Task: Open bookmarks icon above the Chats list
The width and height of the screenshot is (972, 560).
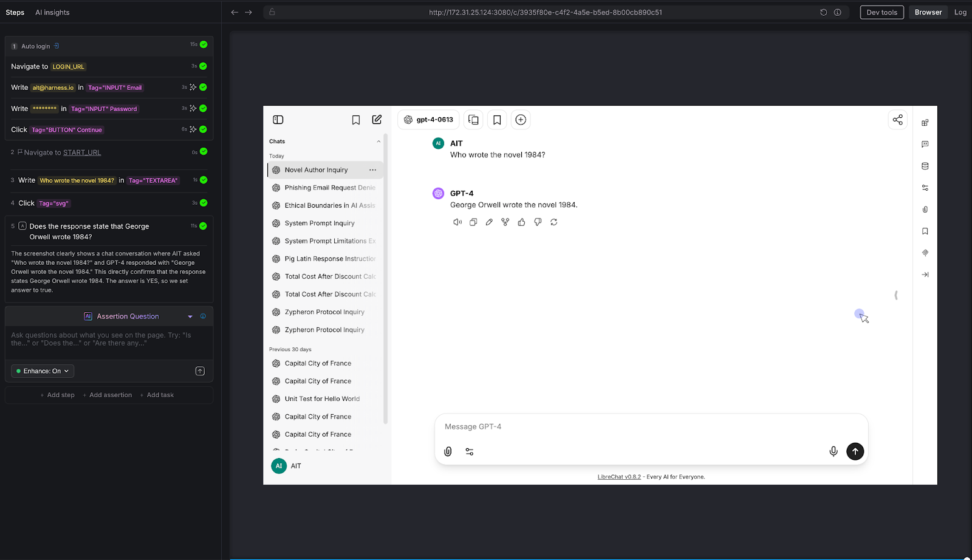Action: coord(356,120)
